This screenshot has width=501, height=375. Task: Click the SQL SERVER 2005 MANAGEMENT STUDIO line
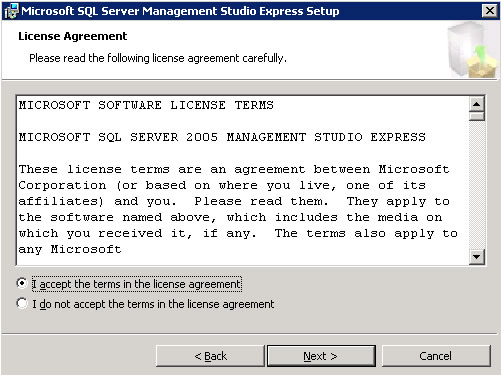222,137
